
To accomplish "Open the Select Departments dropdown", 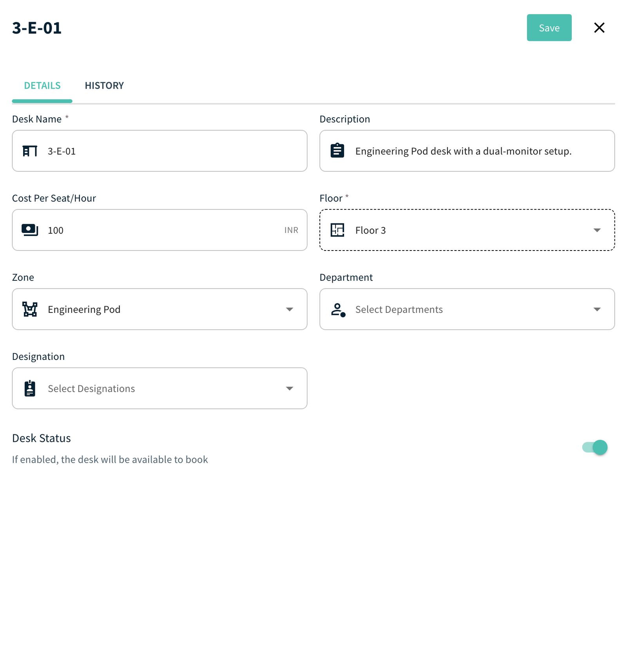I will 467,309.
